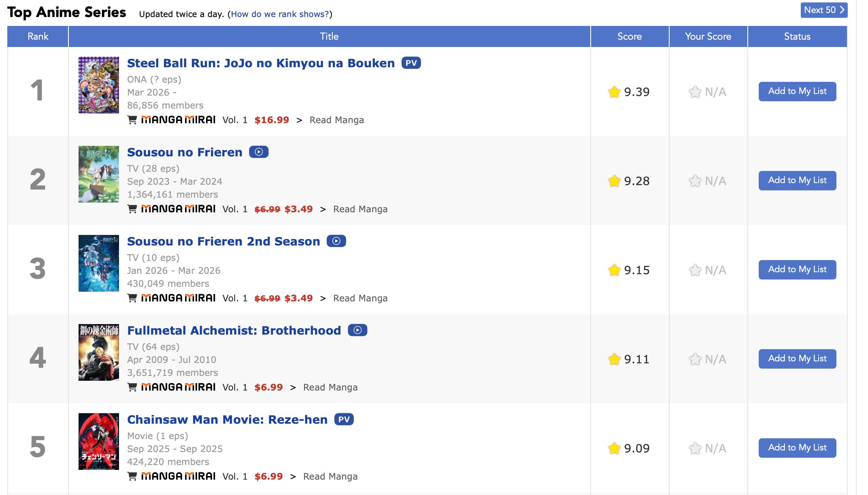This screenshot has width=868, height=495.
Task: Add Fullmetal Alchemist: Brotherhood to My List
Action: click(797, 359)
